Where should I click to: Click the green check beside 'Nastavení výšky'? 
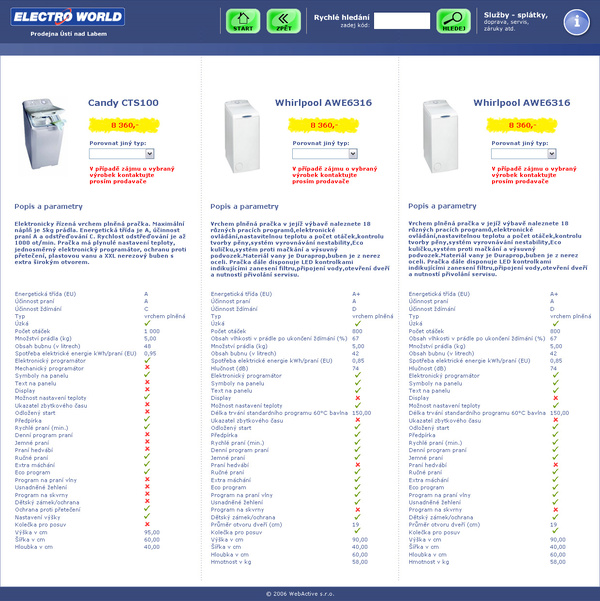(x=147, y=516)
